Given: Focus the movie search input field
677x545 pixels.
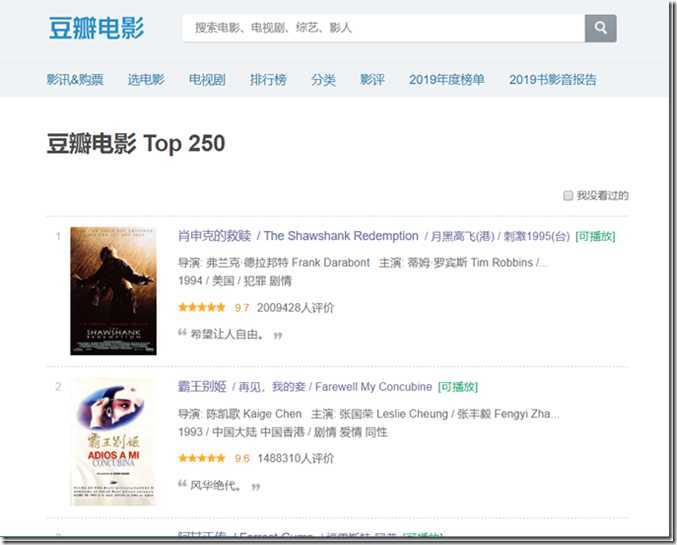Looking at the screenshot, I should (384, 29).
